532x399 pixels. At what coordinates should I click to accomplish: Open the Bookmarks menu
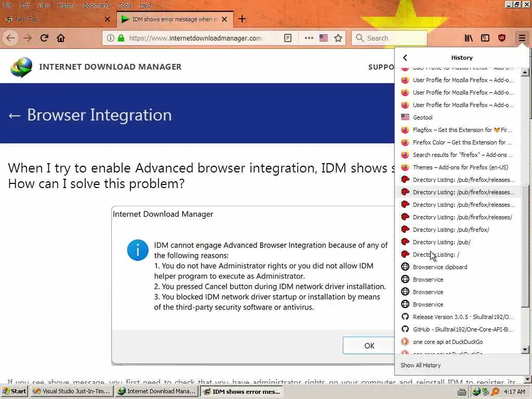pos(97,5)
